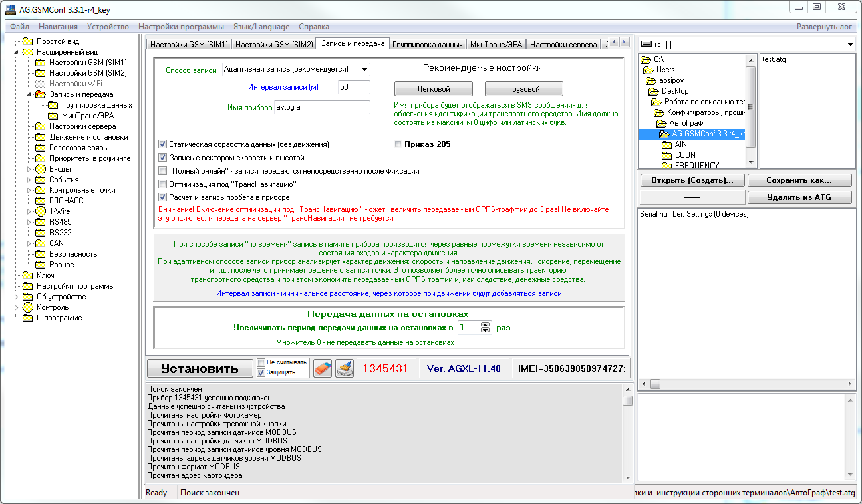Image resolution: width=862 pixels, height=504 pixels.
Task: Click the МинТранс/ЭРА folder icon in tree
Action: pyautogui.click(x=53, y=116)
